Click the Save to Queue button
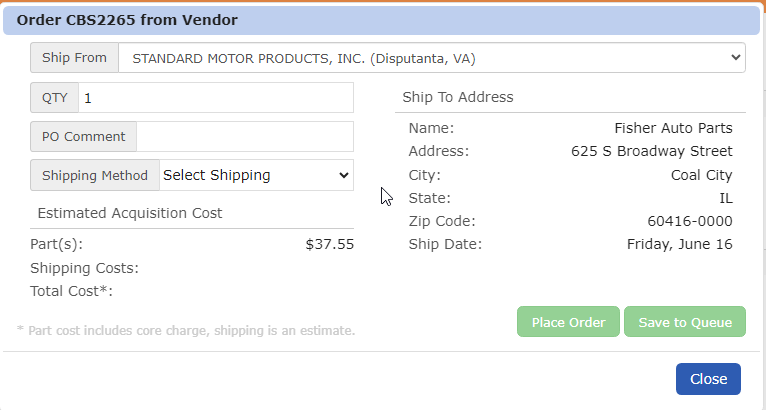 coord(684,322)
